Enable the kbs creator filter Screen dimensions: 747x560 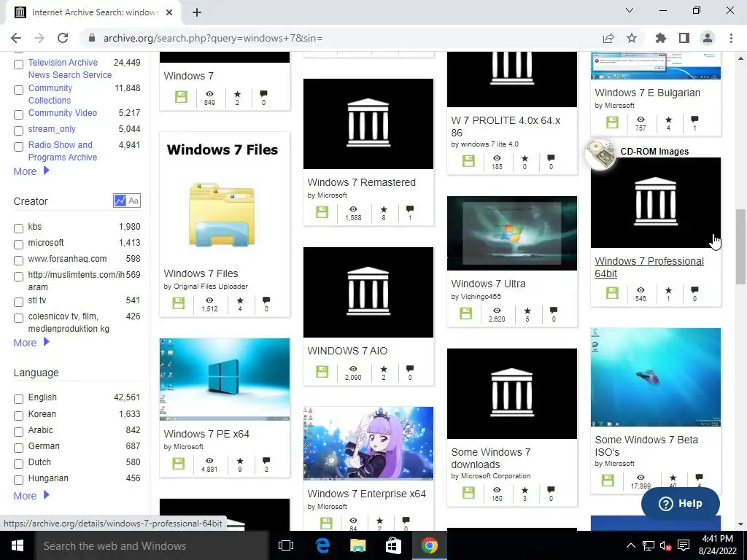click(x=18, y=228)
